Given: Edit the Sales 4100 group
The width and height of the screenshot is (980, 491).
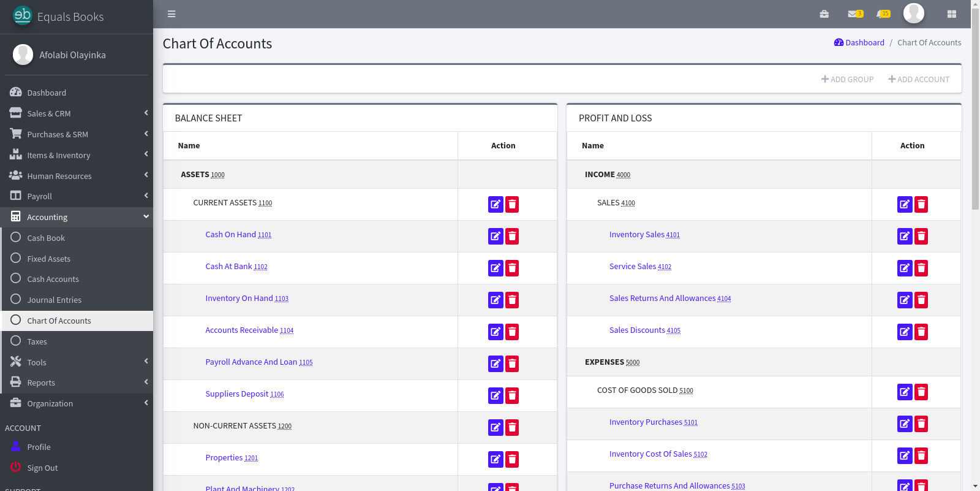Looking at the screenshot, I should point(905,204).
